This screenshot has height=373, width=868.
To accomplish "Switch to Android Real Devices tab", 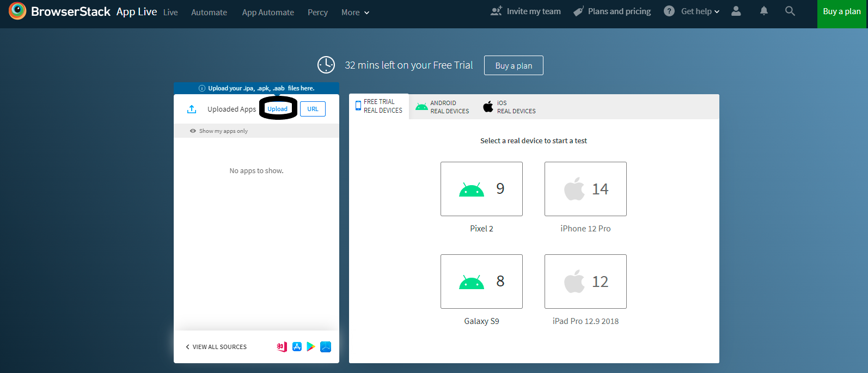I will click(x=442, y=107).
